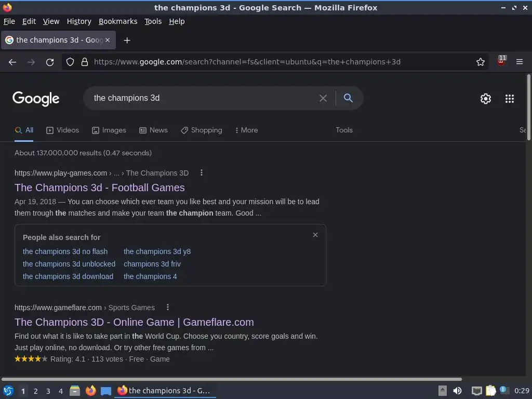The height and width of the screenshot is (399, 532).
Task: Open the Bookmarks menu
Action: click(x=118, y=21)
